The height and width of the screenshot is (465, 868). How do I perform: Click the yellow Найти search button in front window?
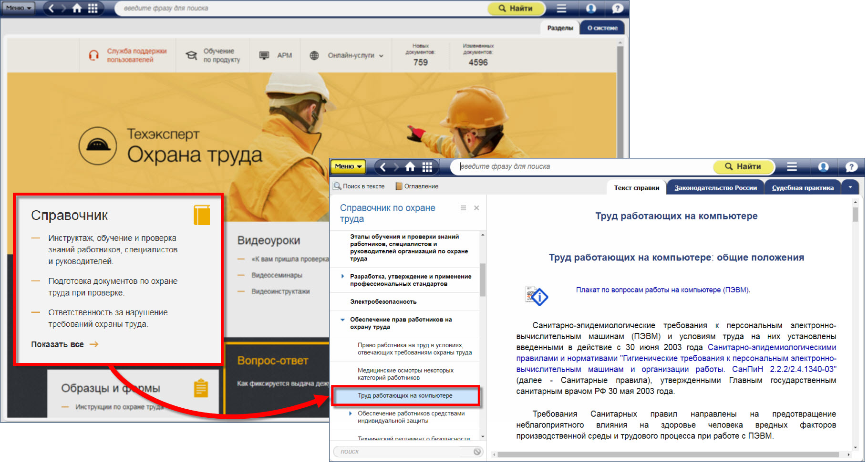[x=743, y=167]
